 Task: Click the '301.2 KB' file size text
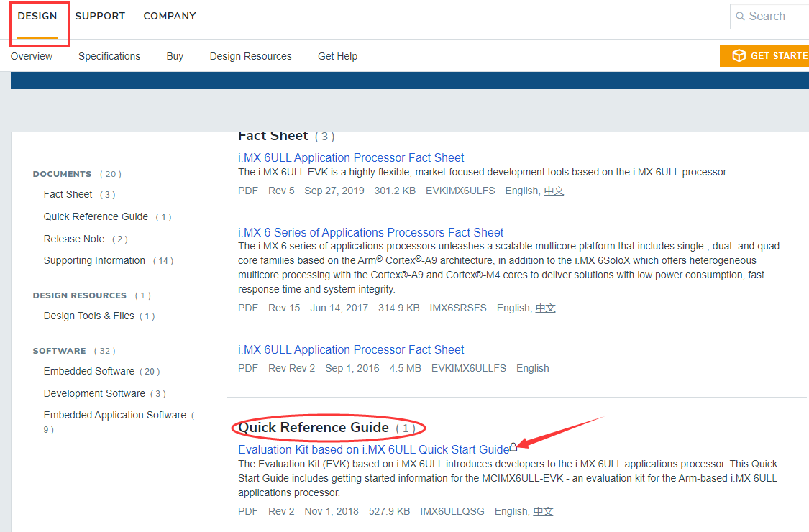pyautogui.click(x=395, y=191)
